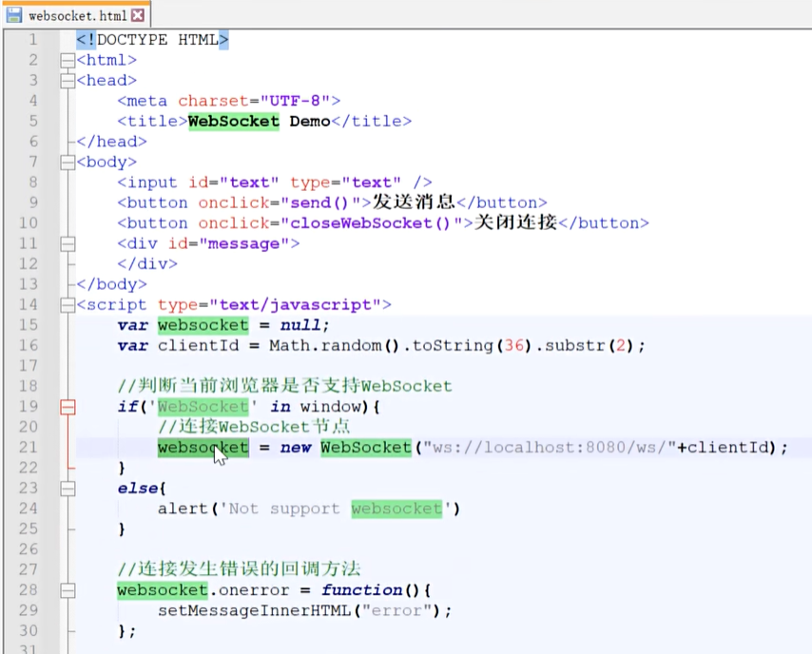Click the 关闭连接 button label text
The height and width of the screenshot is (654, 812).
pos(515,222)
